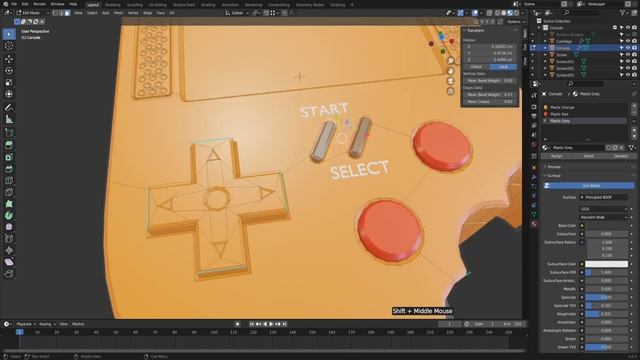The height and width of the screenshot is (360, 640).
Task: Switch to solid viewport shading
Action: tap(504, 13)
